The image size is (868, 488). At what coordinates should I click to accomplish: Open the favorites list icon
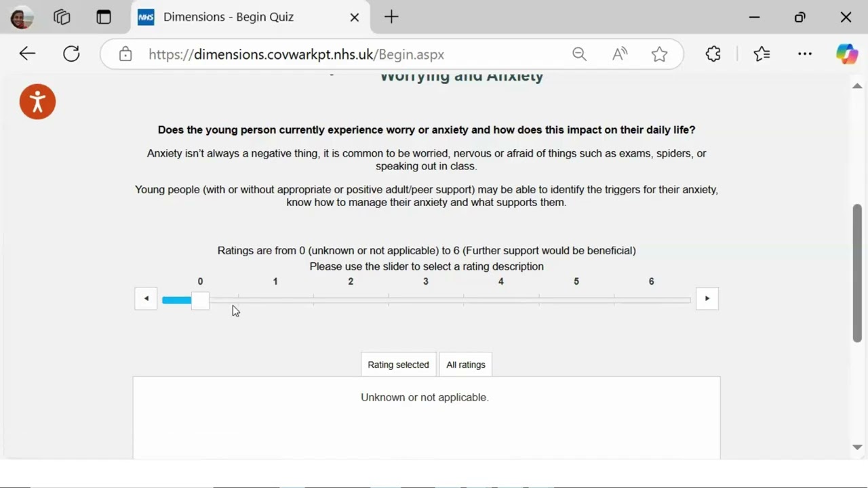[x=762, y=54]
